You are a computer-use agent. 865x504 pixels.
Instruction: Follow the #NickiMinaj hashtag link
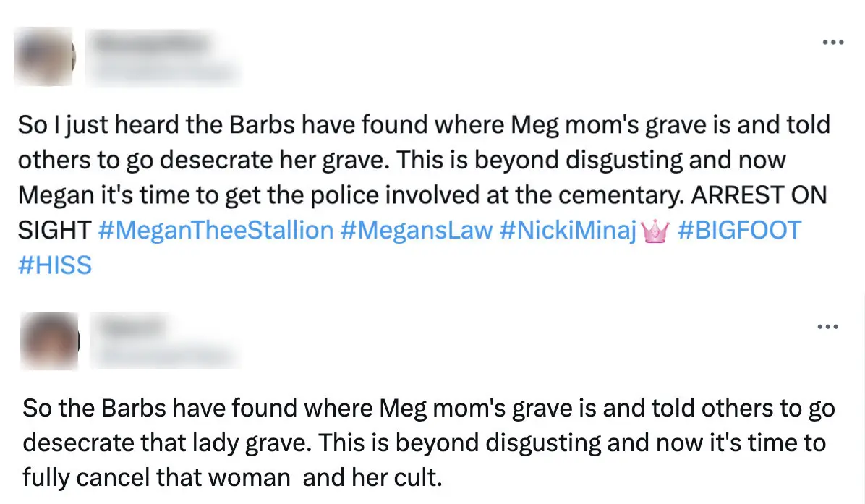tap(569, 231)
